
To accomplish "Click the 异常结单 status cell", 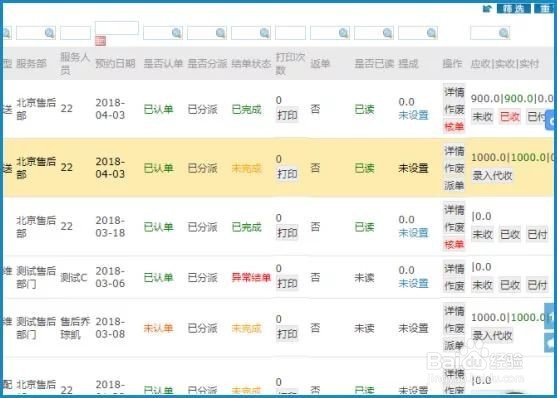I will [251, 278].
